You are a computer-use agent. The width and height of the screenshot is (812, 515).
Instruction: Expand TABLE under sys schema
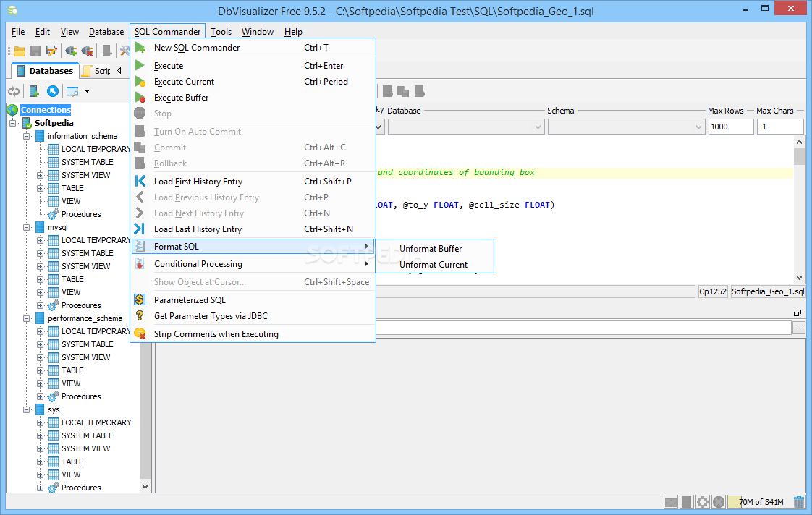(40, 461)
